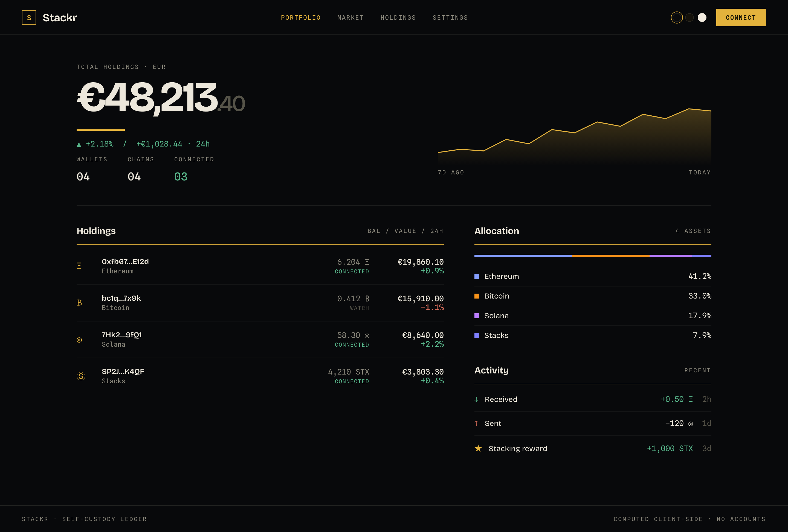
Task: Open the Portfolio nav item
Action: [301, 17]
